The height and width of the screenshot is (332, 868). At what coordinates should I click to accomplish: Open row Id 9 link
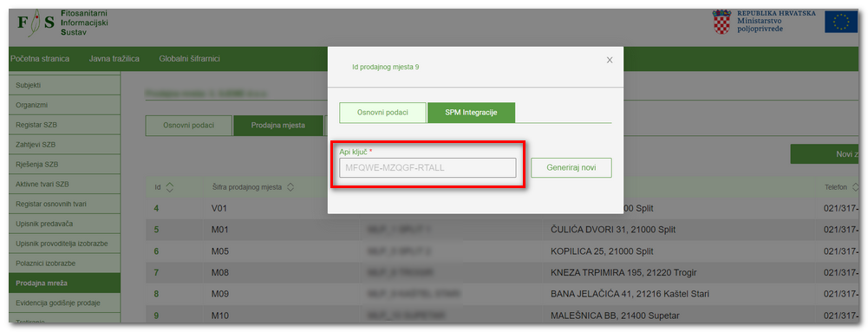[156, 316]
